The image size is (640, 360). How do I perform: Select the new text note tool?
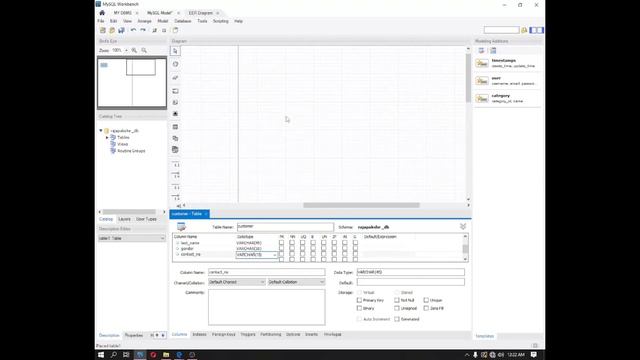click(x=176, y=102)
